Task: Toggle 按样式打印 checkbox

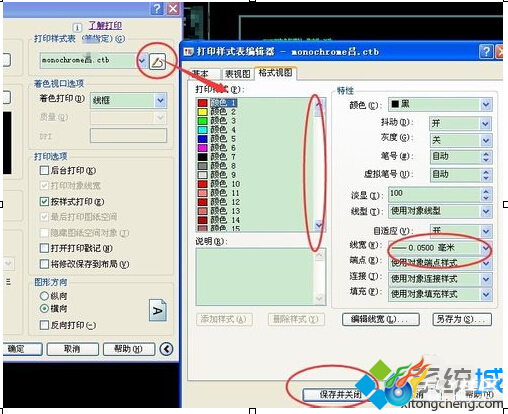Action: (x=44, y=201)
